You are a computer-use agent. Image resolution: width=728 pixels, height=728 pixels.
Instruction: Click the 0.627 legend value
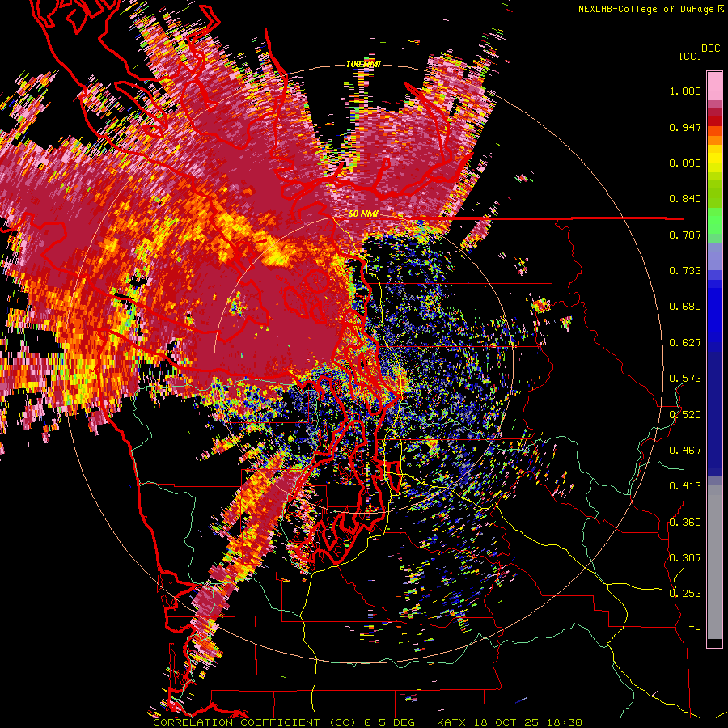pos(685,343)
